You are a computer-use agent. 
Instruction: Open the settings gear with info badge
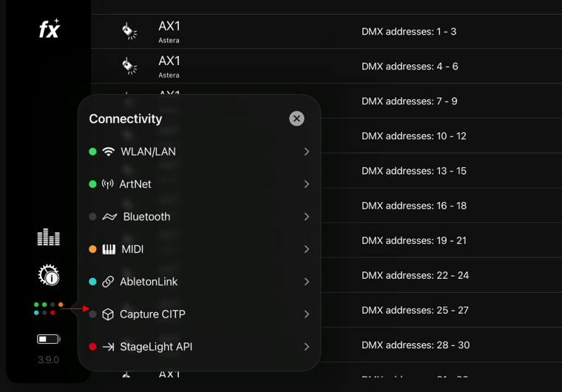[48, 275]
